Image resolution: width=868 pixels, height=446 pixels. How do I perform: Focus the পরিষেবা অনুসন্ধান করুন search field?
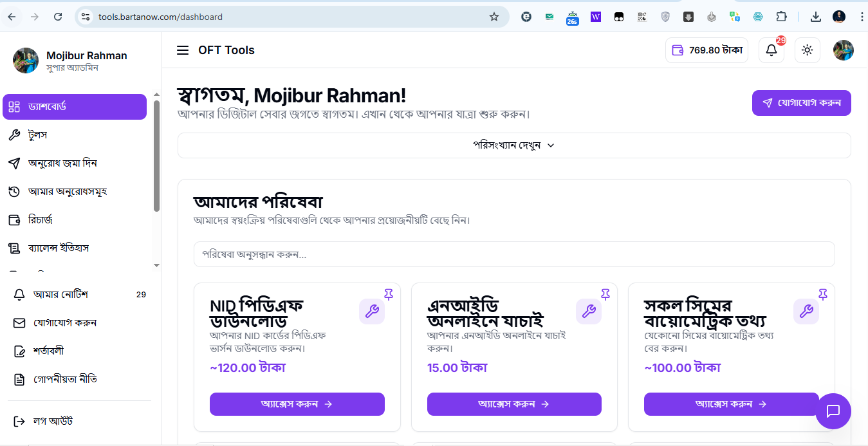click(x=513, y=254)
